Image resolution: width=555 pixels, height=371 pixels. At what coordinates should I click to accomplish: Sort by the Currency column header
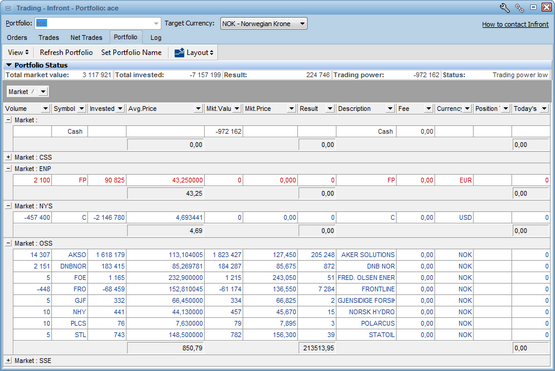click(449, 109)
